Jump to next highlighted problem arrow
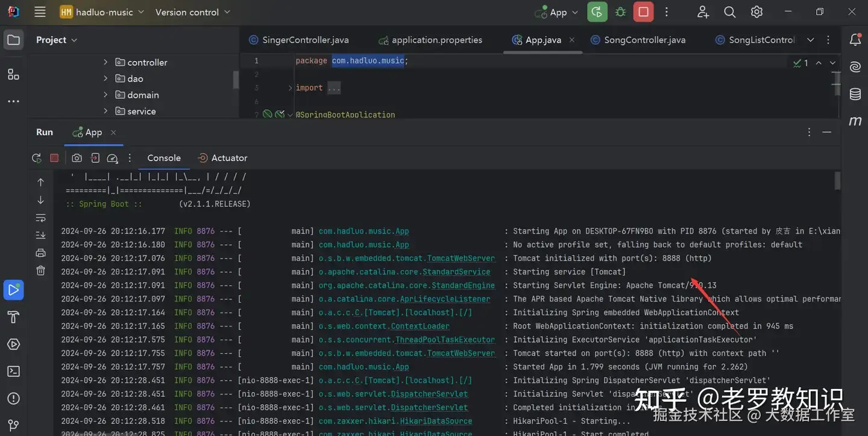This screenshot has width=868, height=436. click(833, 63)
